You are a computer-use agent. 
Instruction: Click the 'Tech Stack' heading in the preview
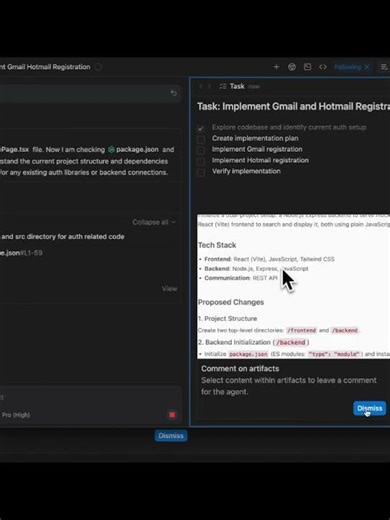pyautogui.click(x=217, y=245)
